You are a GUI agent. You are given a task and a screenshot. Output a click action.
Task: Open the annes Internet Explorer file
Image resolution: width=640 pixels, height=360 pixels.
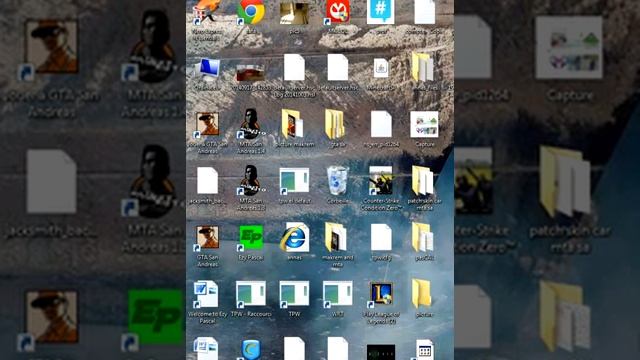(294, 238)
